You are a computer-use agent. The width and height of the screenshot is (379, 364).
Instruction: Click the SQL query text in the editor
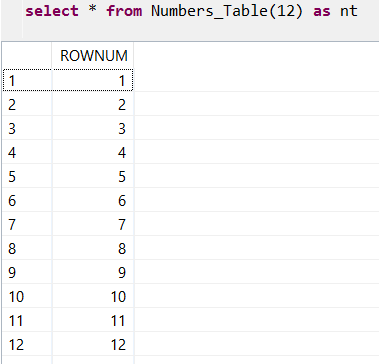pos(191,11)
